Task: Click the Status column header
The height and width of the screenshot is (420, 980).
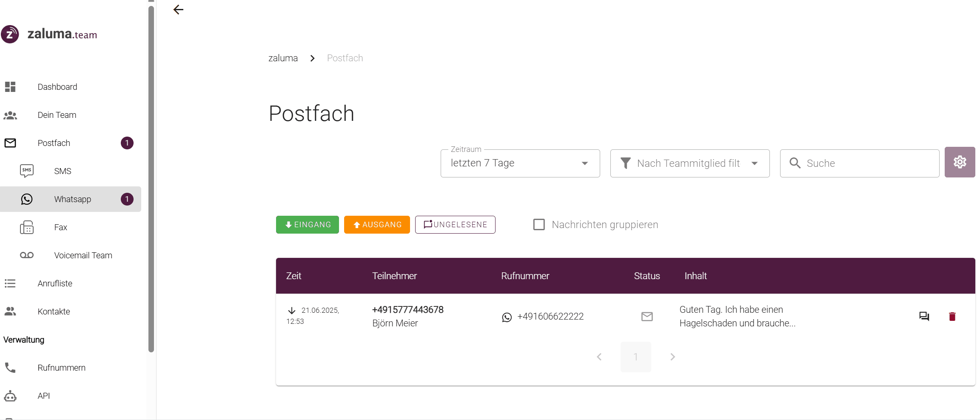Action: pos(647,276)
